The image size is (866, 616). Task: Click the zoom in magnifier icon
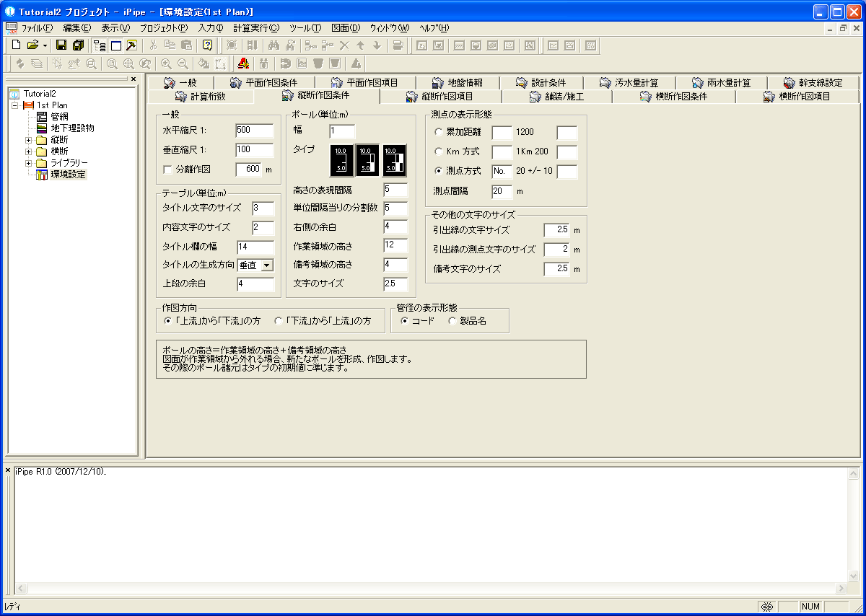pyautogui.click(x=167, y=63)
